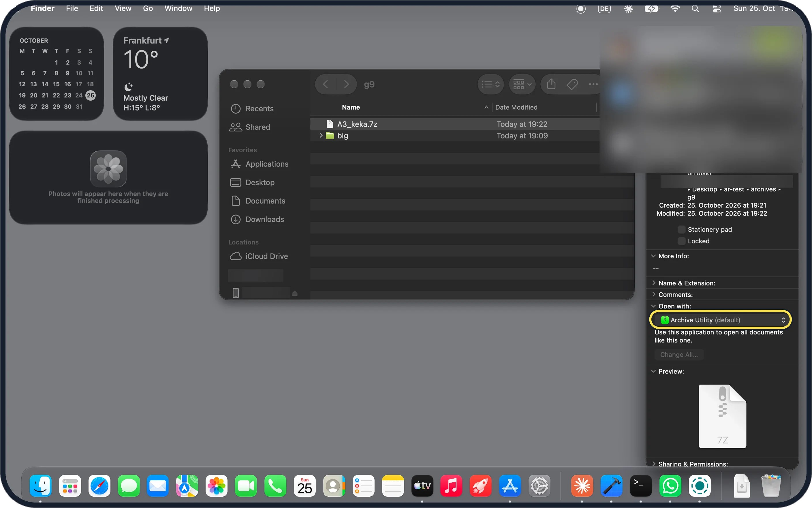Expand the Name & Extension section

[653, 283]
